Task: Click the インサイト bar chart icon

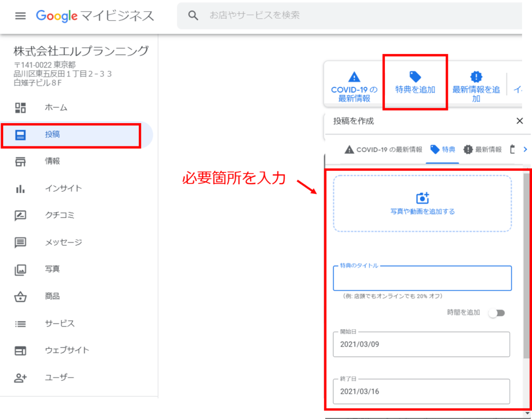Action: (20, 188)
